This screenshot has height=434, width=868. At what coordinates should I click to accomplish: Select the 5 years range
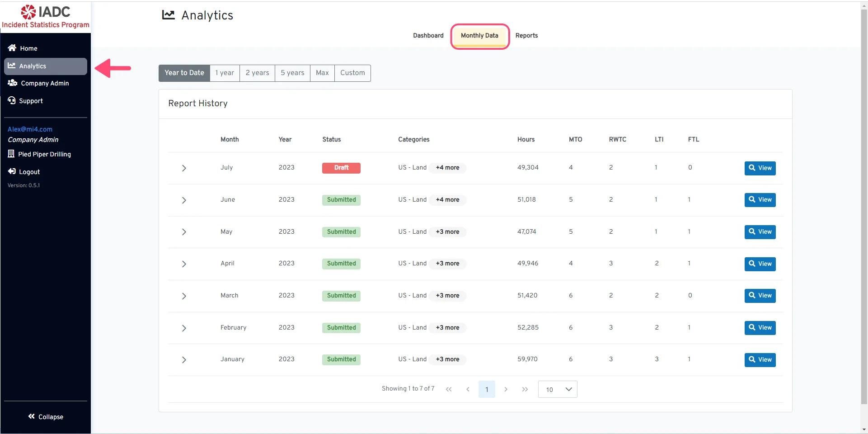[292, 73]
